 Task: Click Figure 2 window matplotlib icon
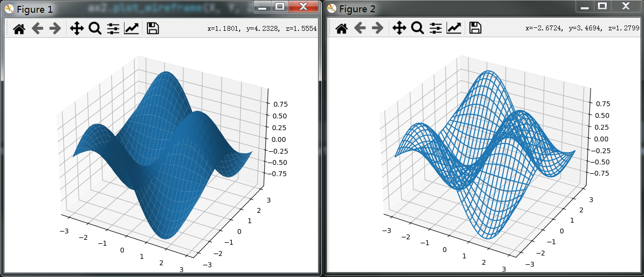[332, 9]
